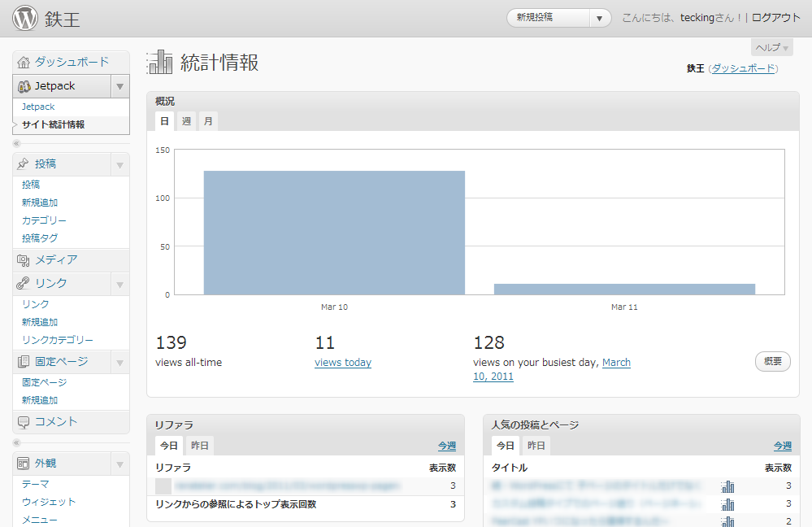Open テーマ in sidebar
This screenshot has width=812, height=527.
point(35,484)
